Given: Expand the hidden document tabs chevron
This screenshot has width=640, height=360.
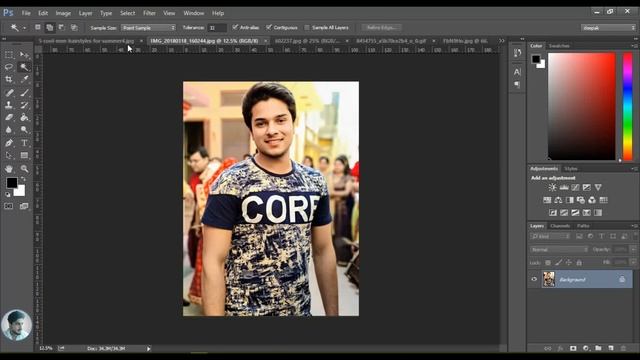Looking at the screenshot, I should click(x=502, y=41).
